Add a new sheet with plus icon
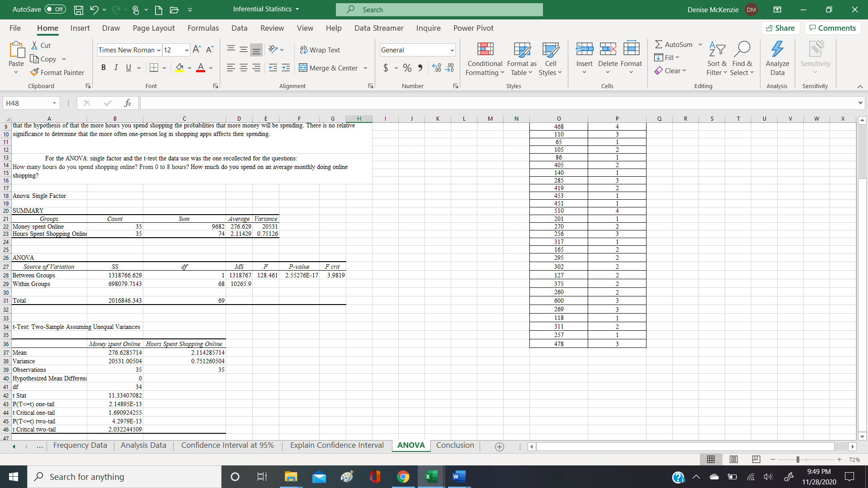Screen dimensions: 868x488 coord(499,446)
